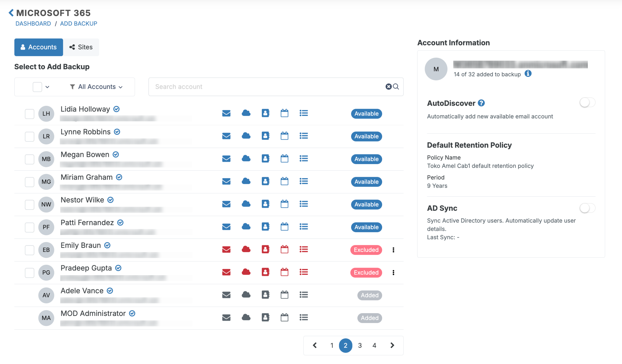The height and width of the screenshot is (364, 622).
Task: Show backup count info tooltip icon
Action: [528, 73]
